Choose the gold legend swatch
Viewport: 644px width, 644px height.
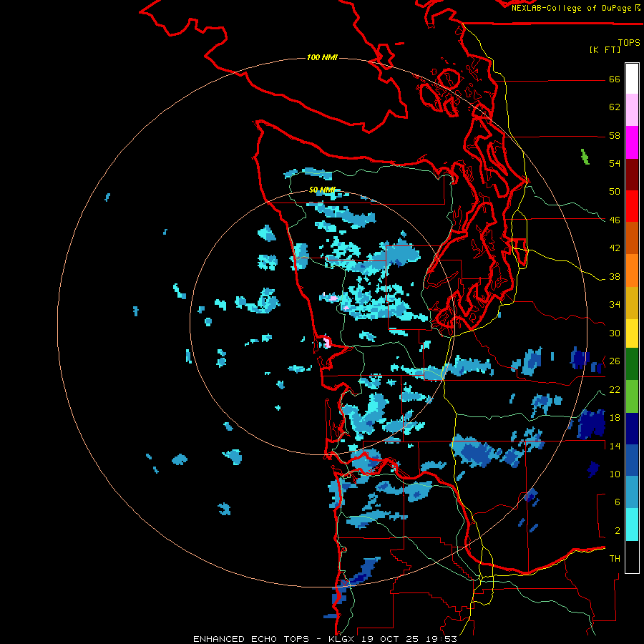(632, 303)
